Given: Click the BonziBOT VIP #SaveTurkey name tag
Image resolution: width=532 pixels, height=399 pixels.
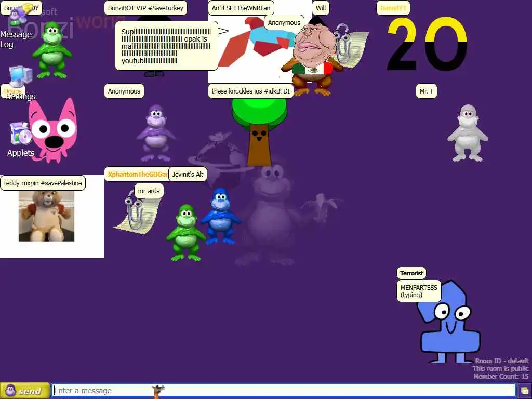Looking at the screenshot, I should [x=145, y=8].
